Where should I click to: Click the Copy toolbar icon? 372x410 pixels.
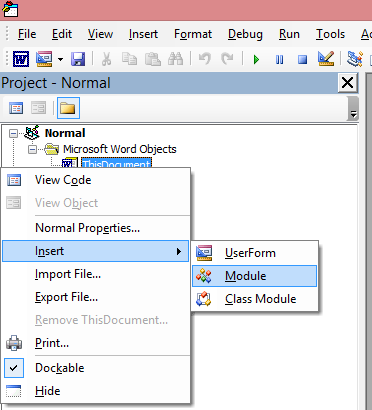(129, 59)
